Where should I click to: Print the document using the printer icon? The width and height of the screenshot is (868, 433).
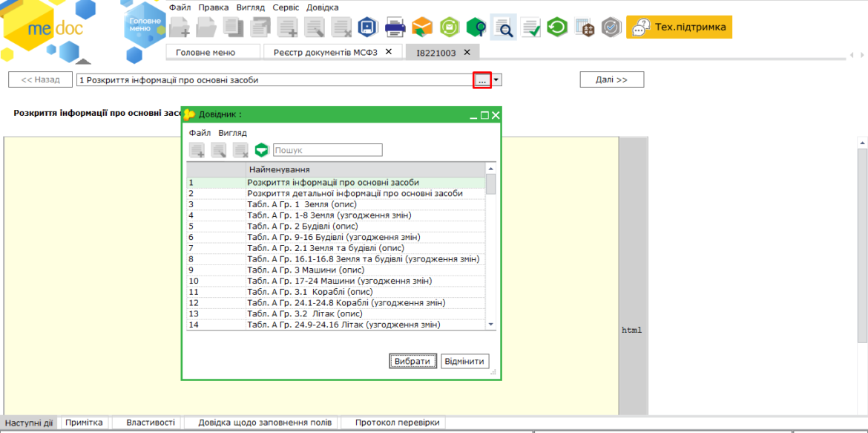point(395,27)
